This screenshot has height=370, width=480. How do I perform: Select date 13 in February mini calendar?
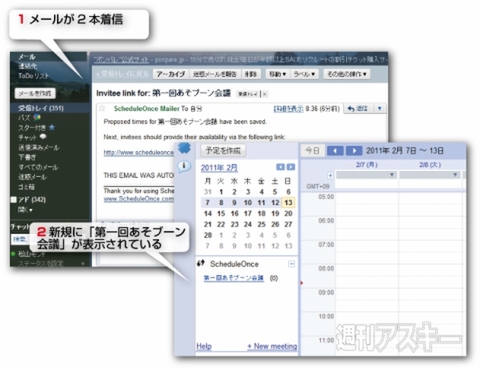click(288, 202)
